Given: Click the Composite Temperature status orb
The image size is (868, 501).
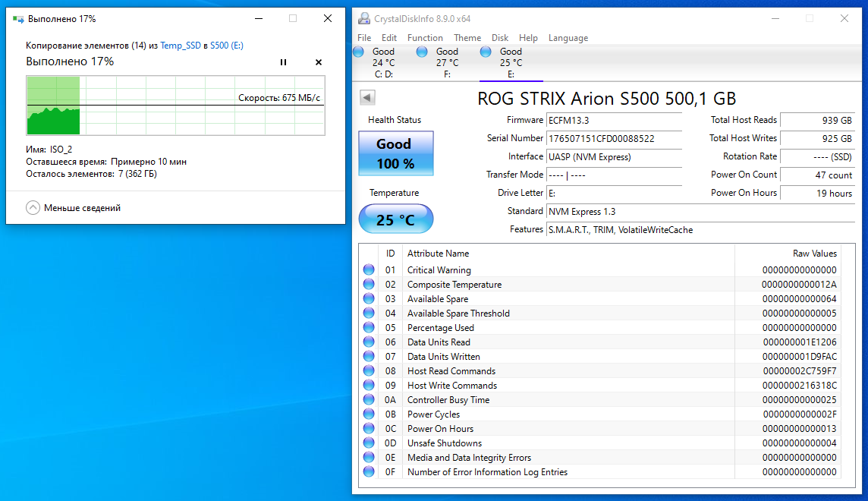Looking at the screenshot, I should [x=369, y=284].
